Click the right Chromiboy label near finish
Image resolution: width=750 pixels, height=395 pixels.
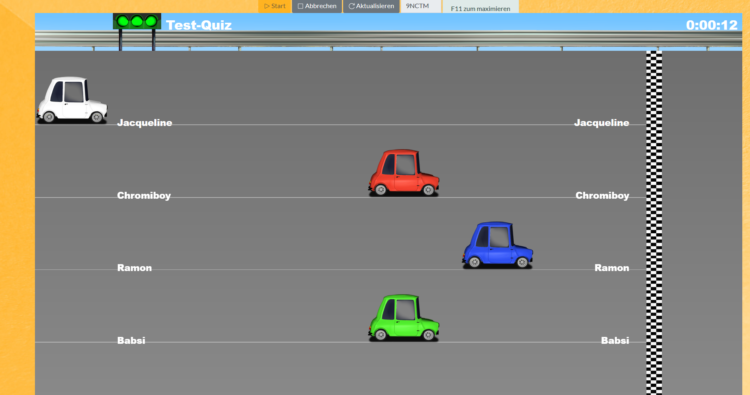(x=602, y=196)
